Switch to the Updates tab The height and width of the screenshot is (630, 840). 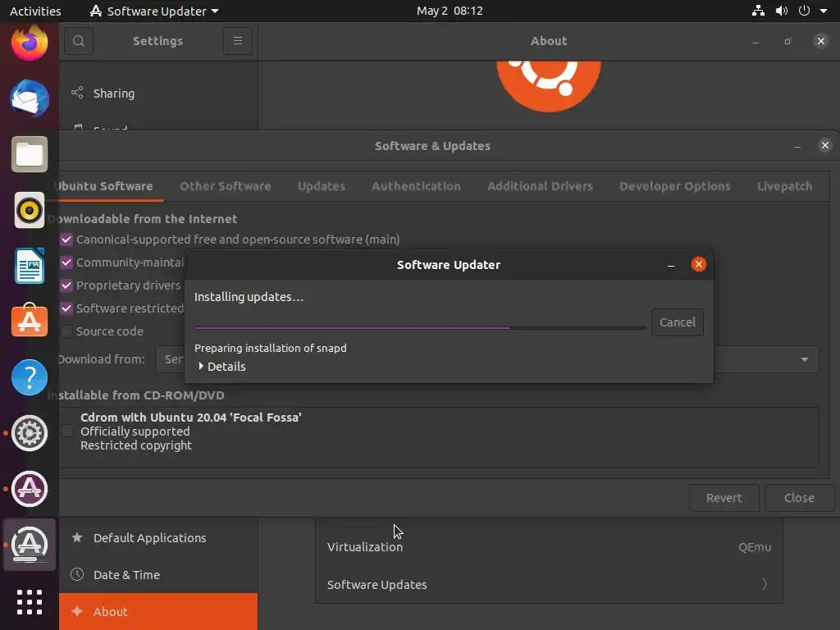(x=322, y=186)
